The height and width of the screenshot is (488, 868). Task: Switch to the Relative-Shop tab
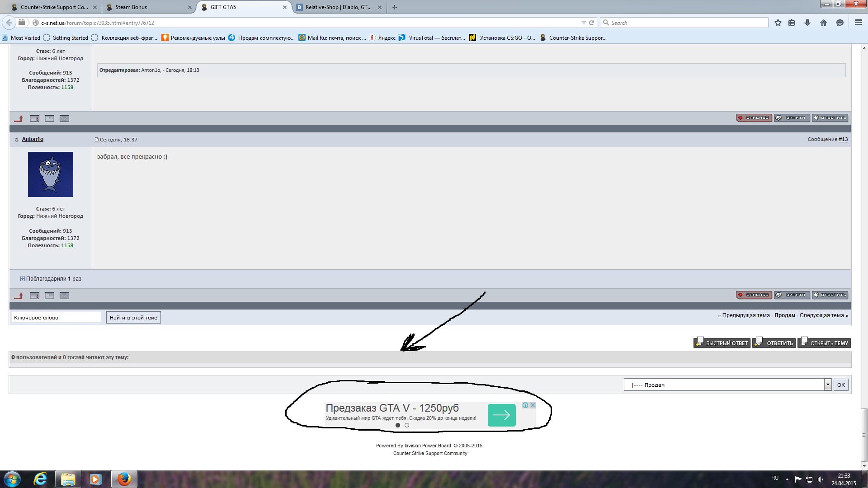[339, 7]
